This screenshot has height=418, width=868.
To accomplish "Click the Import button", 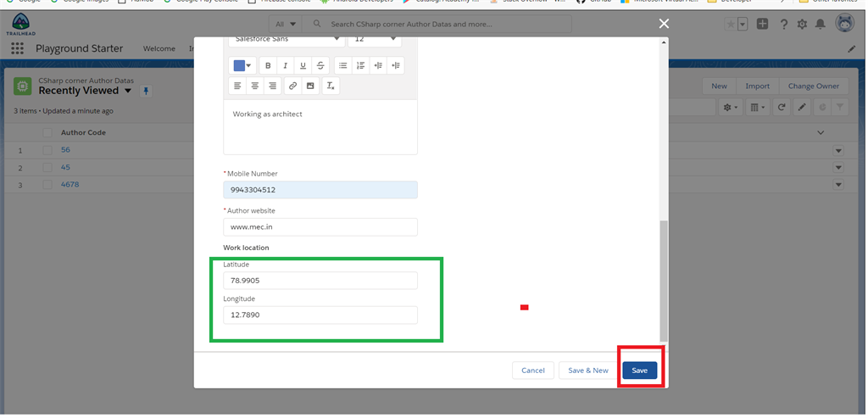I will 757,86.
